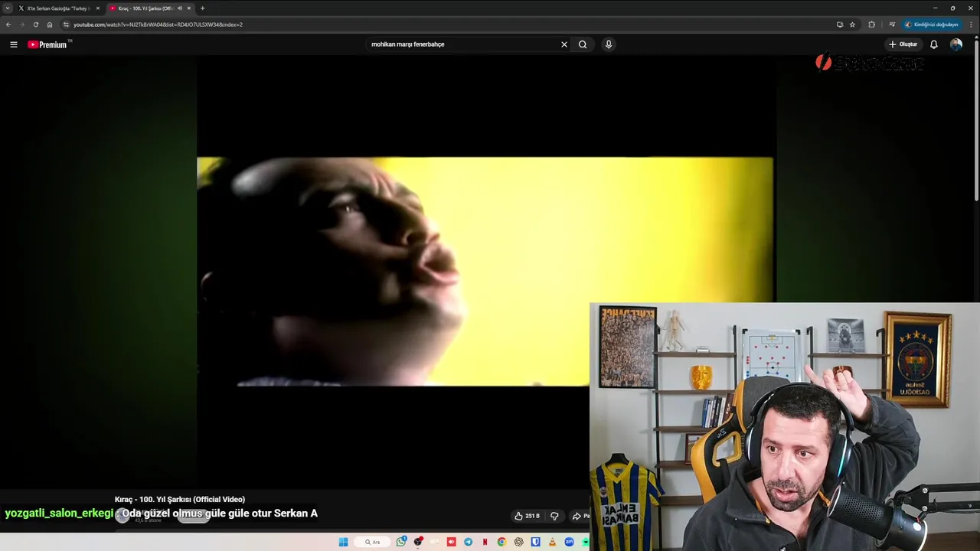The height and width of the screenshot is (551, 980).
Task: Start voice search with the microphone icon
Action: 609,44
